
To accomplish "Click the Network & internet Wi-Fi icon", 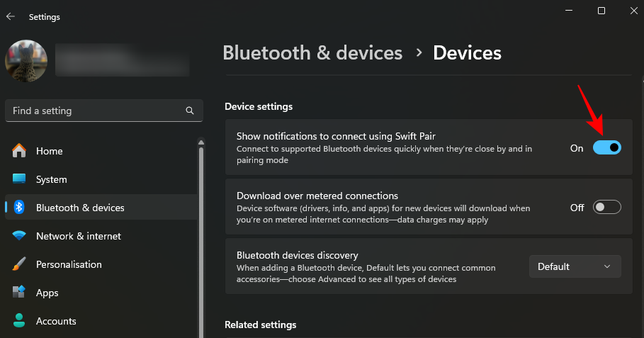I will tap(19, 236).
